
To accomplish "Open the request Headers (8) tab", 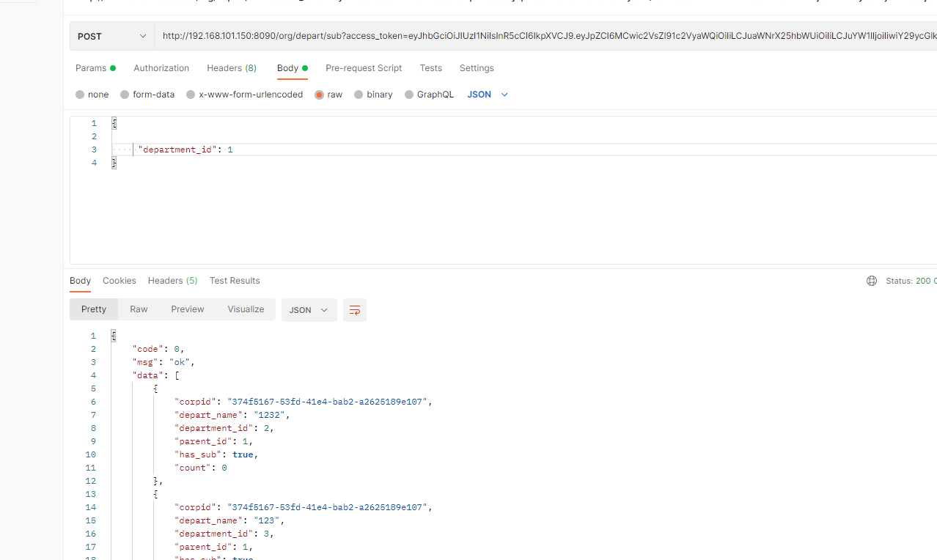I will coord(232,68).
